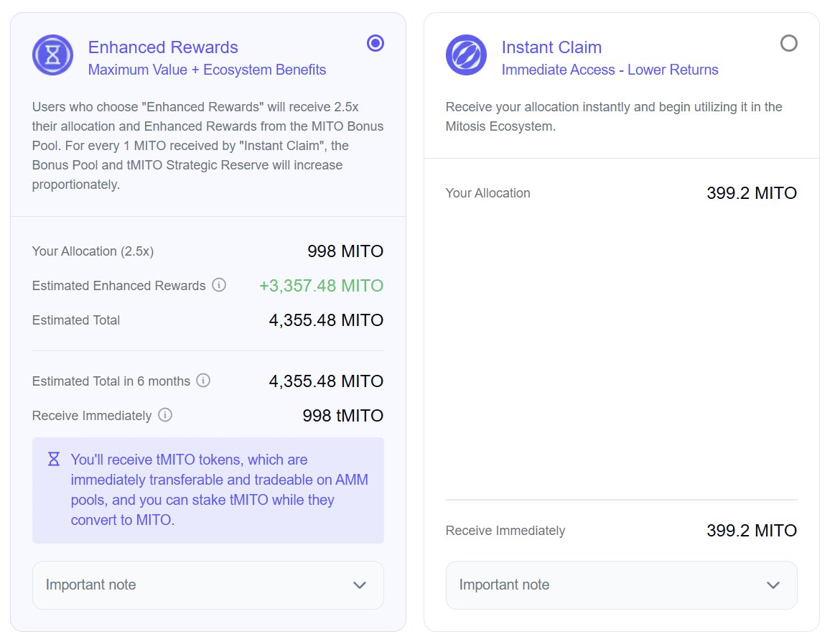
Task: Click Maximum Value + Ecosystem Benefits subtitle
Action: [x=207, y=70]
